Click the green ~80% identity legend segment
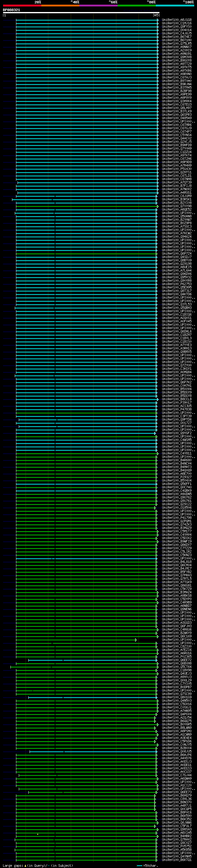Viewport: 197px width, 868px height. coord(137,6)
